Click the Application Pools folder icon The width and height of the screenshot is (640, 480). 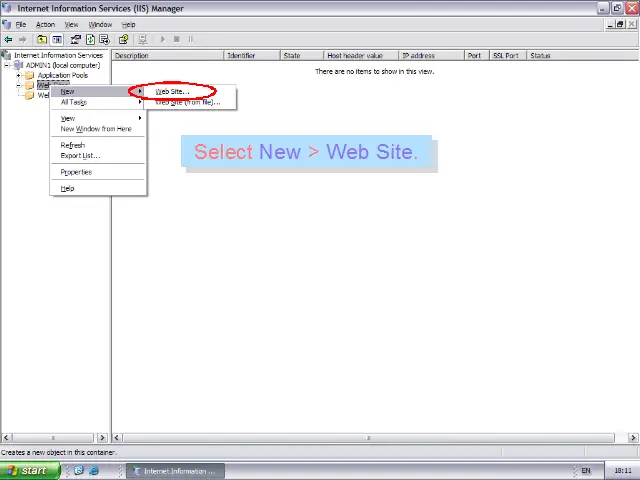coord(29,76)
